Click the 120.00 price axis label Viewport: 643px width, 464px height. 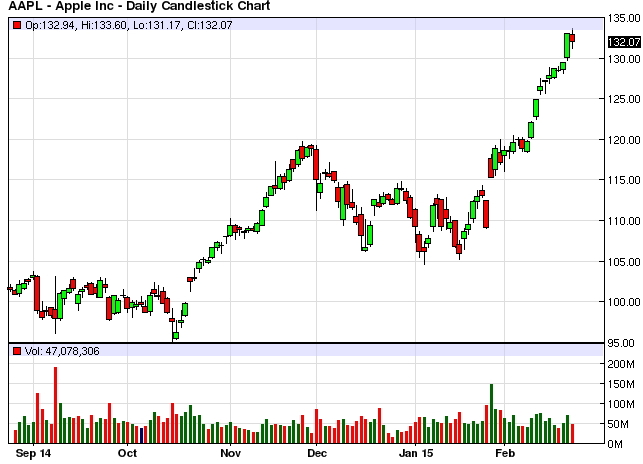(x=624, y=140)
